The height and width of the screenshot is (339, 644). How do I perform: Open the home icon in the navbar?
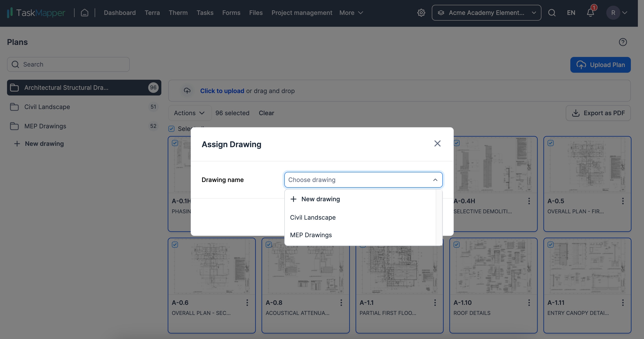pyautogui.click(x=84, y=12)
